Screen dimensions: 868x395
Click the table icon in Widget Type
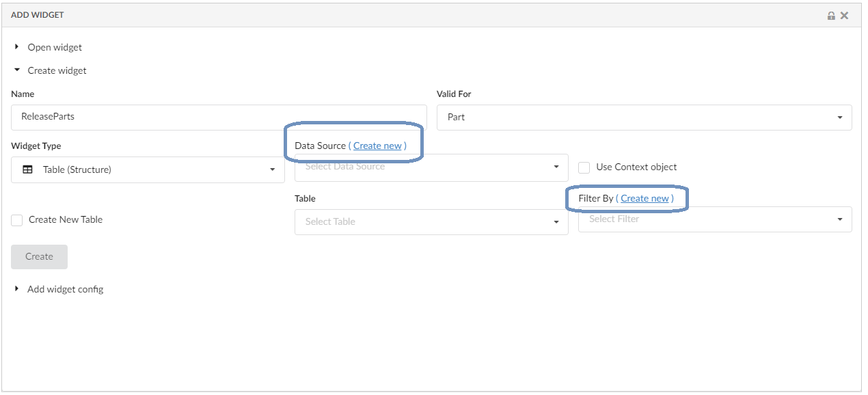tap(28, 169)
